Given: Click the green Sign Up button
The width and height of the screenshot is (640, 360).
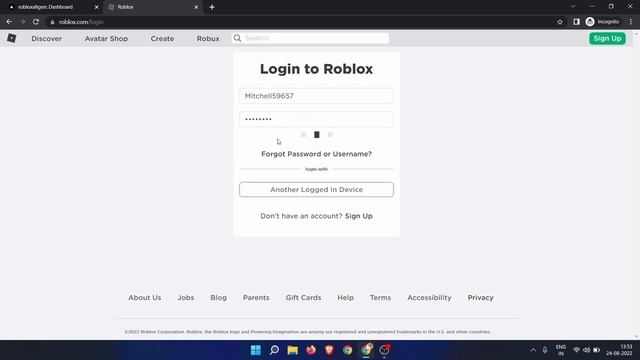Looking at the screenshot, I should click(x=607, y=38).
